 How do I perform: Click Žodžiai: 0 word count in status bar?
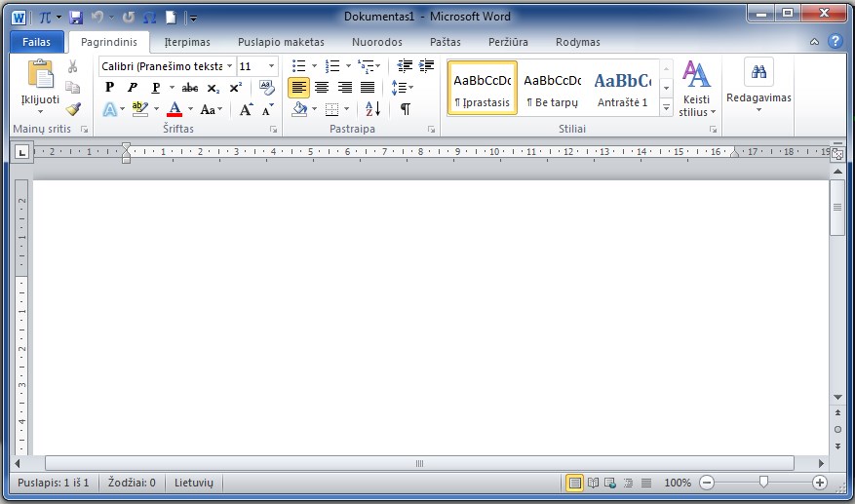[x=132, y=483]
